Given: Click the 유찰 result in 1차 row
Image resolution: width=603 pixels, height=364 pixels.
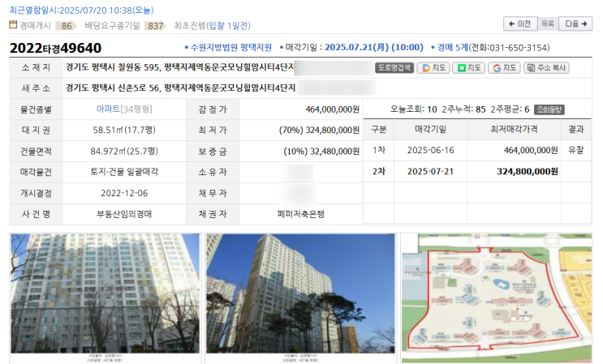Looking at the screenshot, I should [576, 150].
